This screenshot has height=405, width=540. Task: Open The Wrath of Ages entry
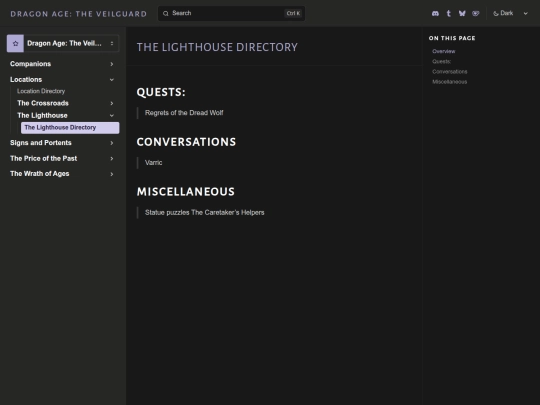pyautogui.click(x=40, y=174)
